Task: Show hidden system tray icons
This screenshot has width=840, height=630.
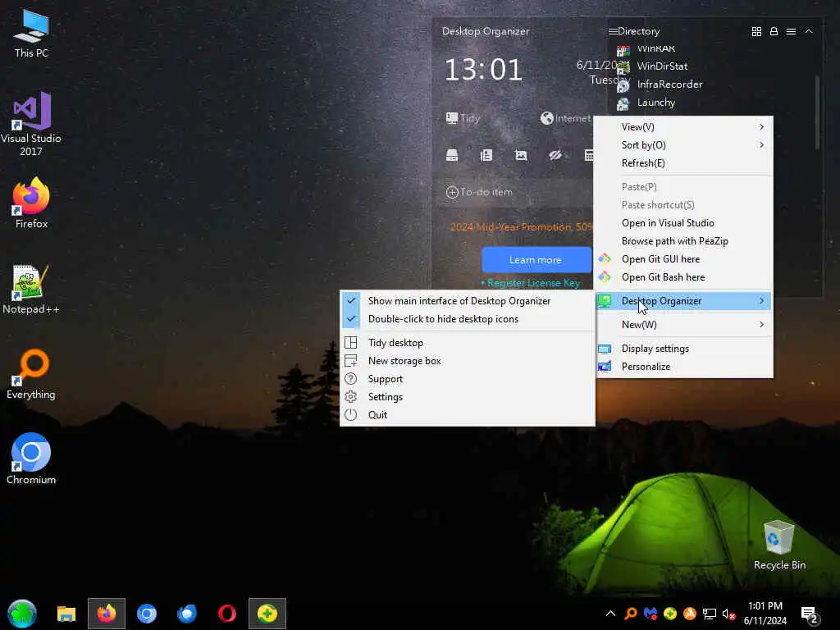Action: [x=610, y=614]
